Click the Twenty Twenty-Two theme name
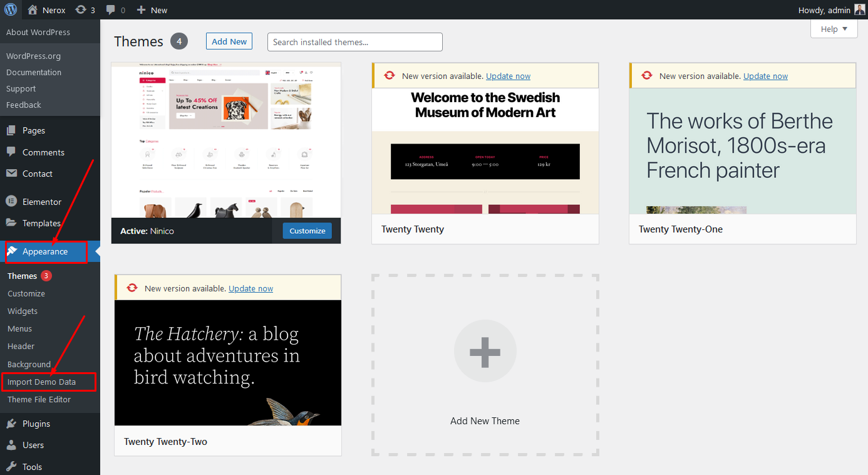The image size is (868, 475). click(x=165, y=442)
